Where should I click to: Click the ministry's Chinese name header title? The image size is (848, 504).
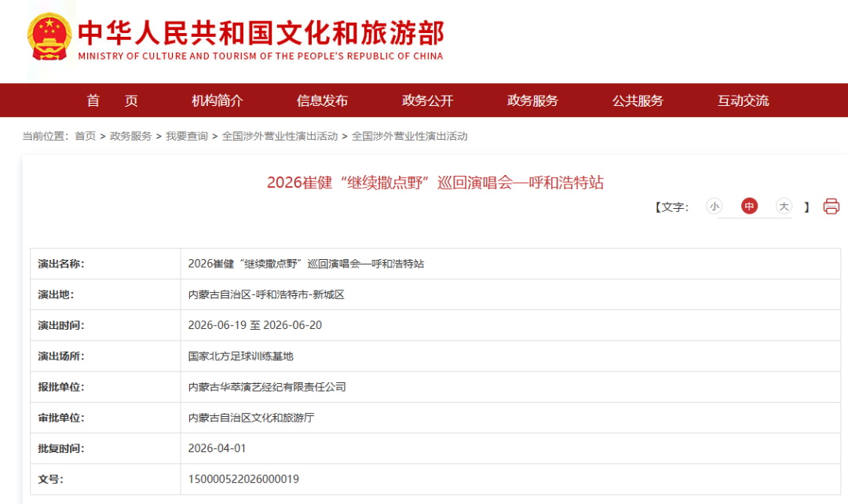click(x=261, y=33)
